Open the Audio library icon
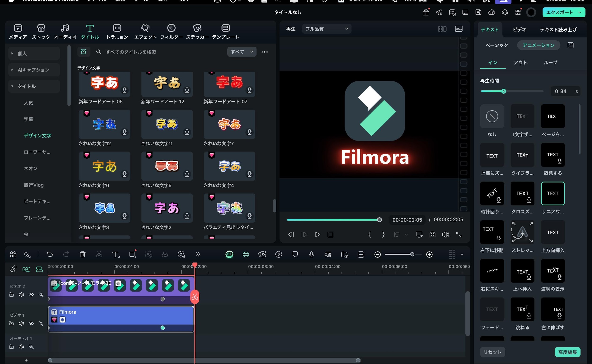This screenshot has height=364, width=592. tap(65, 28)
